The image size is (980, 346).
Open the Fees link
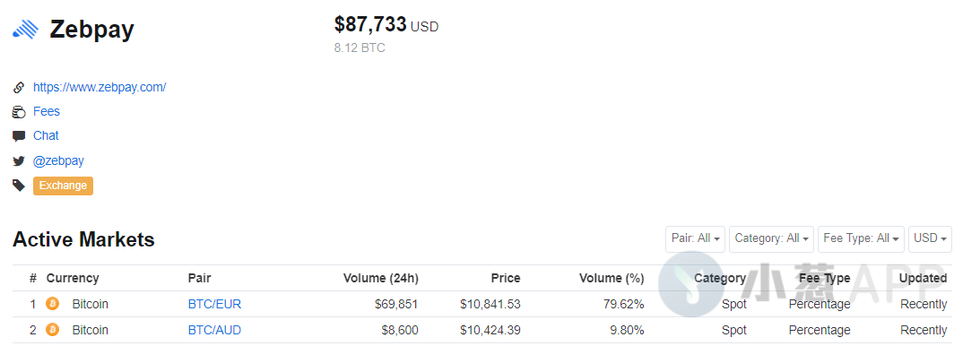47,112
